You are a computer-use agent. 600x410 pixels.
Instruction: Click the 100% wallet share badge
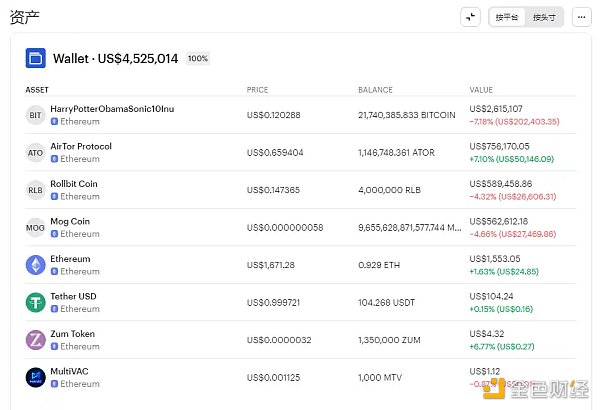click(x=198, y=59)
